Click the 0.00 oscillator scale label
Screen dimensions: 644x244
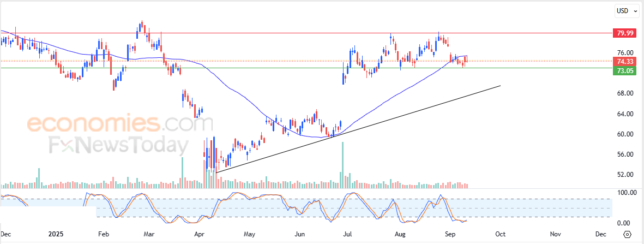627,223
